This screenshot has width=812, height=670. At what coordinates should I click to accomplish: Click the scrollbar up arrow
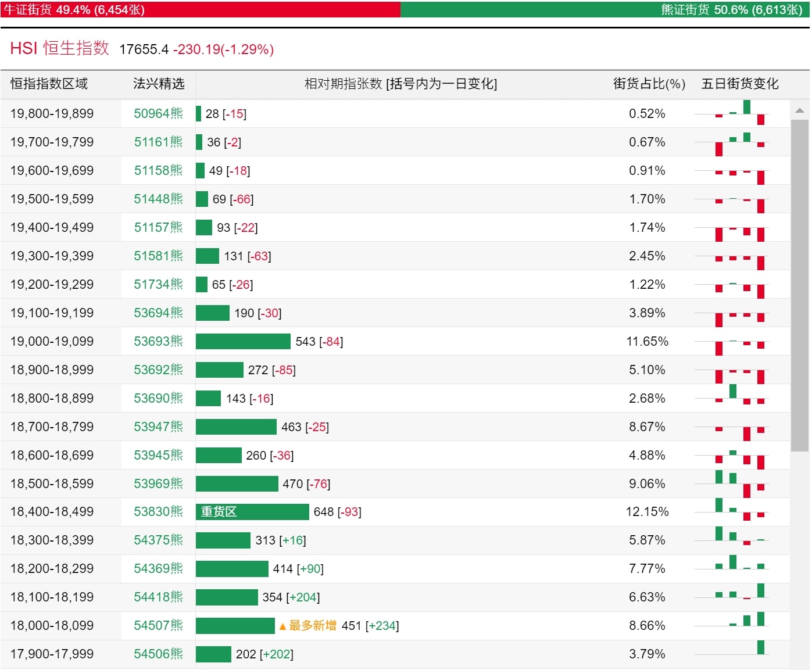tap(799, 110)
